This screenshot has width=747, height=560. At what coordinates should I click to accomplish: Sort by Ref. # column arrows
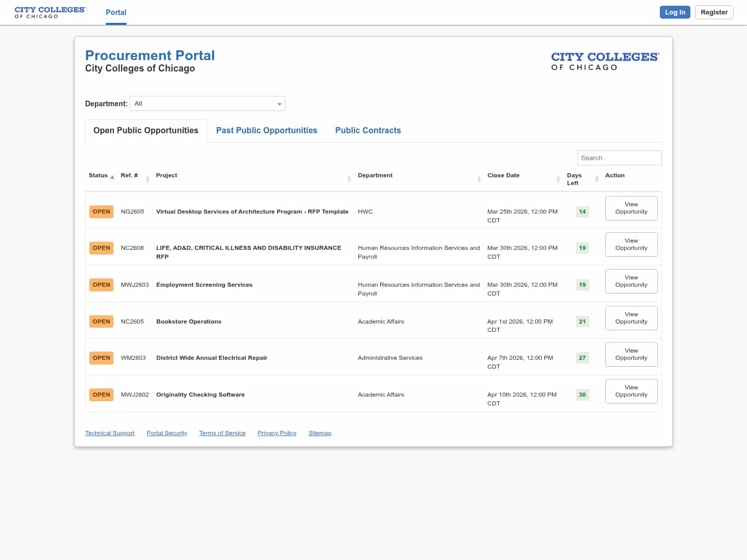click(x=147, y=179)
